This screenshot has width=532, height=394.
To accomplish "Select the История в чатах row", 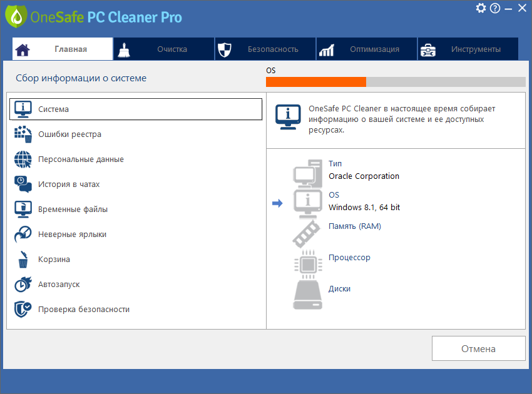I will point(136,184).
